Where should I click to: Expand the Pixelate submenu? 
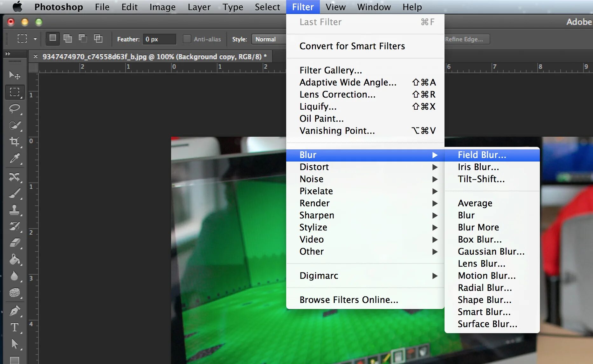tap(365, 191)
